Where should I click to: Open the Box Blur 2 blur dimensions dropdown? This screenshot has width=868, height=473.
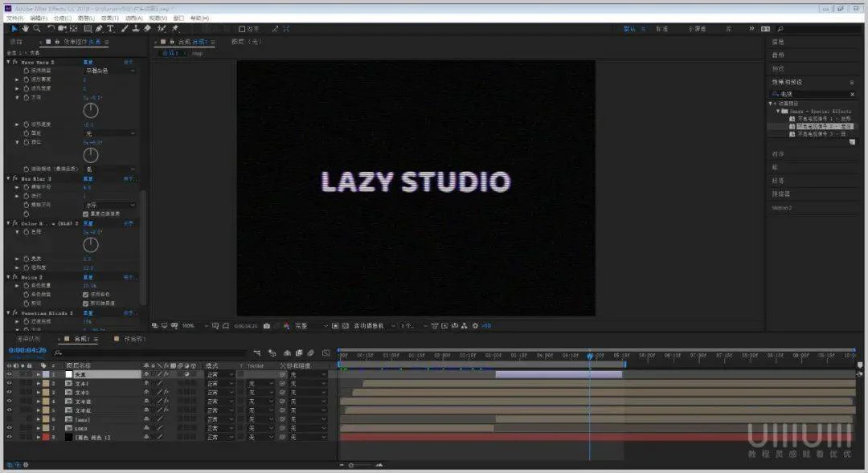click(109, 206)
